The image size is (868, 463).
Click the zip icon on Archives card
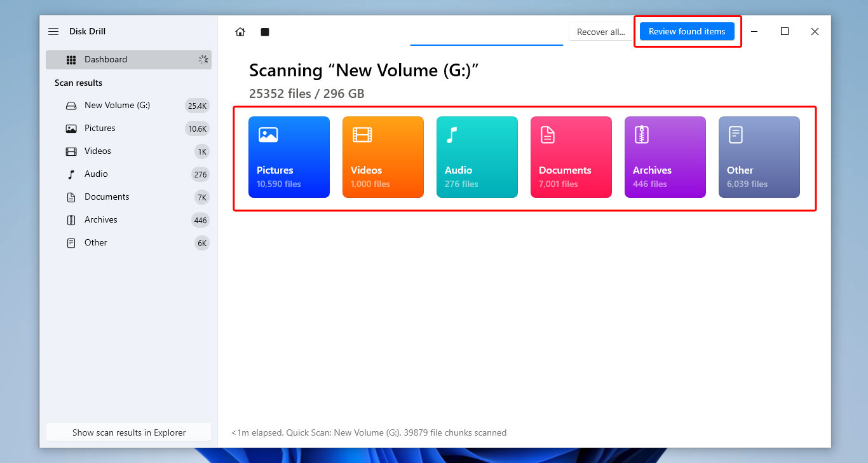pos(642,135)
